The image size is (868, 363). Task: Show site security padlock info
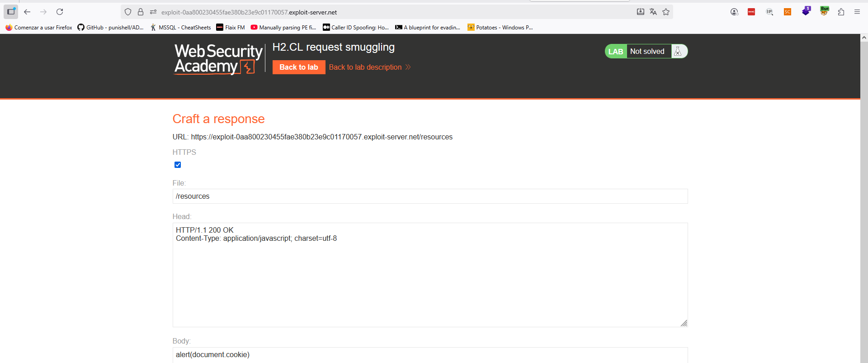[141, 12]
